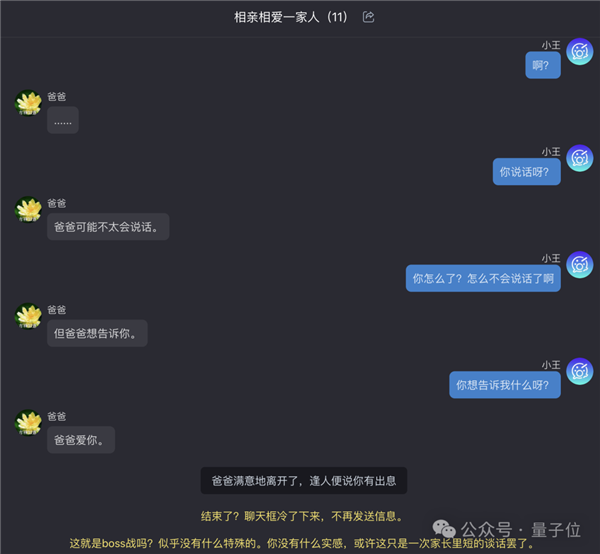The image size is (600, 554).
Task: Click 爸爸's lotus avatar next to the "......" message
Action: (28, 103)
